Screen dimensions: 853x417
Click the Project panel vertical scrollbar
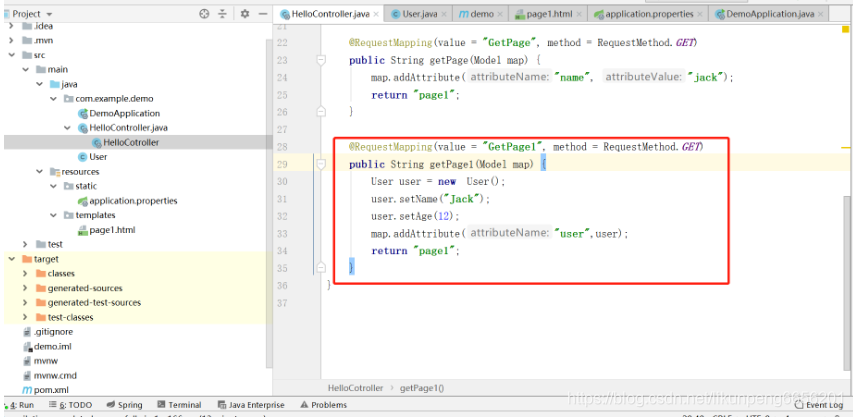point(269,204)
